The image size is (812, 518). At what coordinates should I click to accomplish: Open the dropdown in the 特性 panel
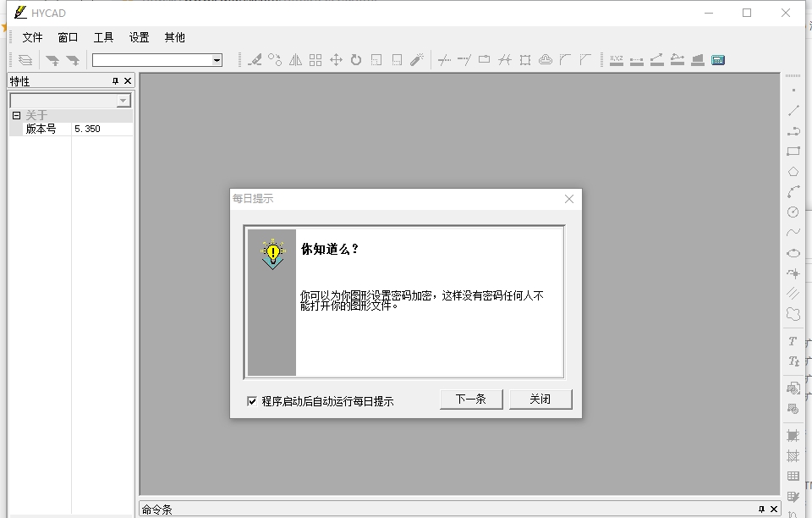125,100
